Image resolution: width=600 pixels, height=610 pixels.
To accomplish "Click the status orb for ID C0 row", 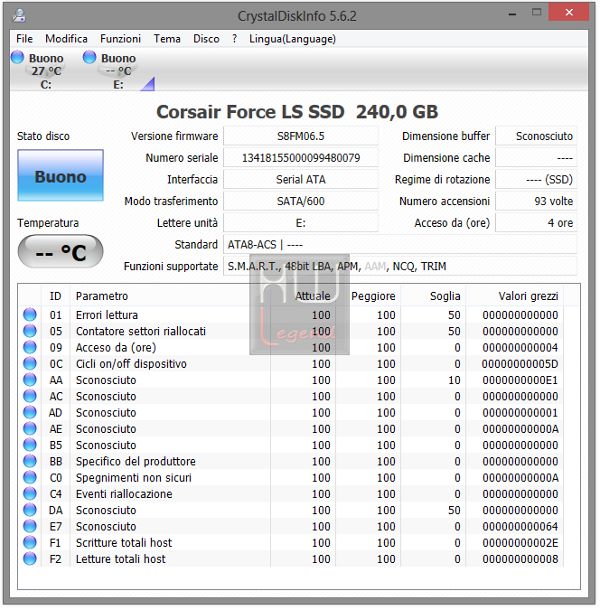I will pyautogui.click(x=30, y=477).
